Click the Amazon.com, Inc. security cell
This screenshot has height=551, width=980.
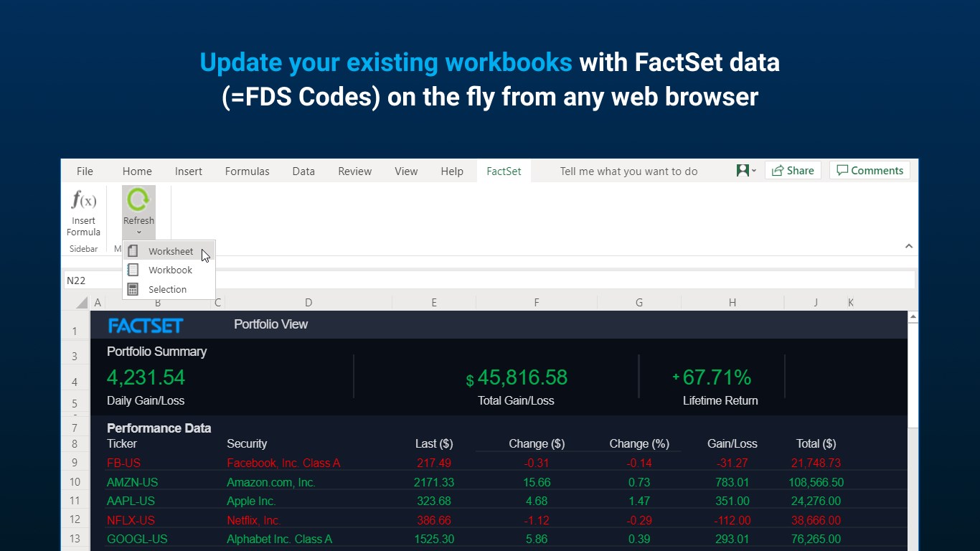point(271,482)
